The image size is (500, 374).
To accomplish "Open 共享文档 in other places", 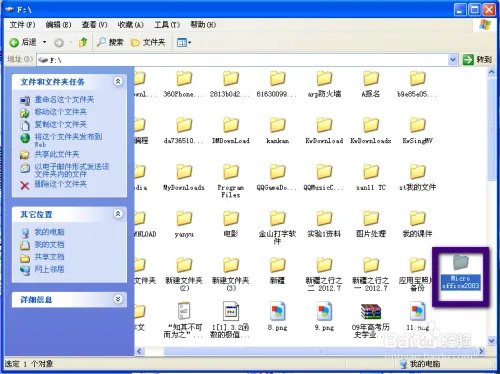I will pyautogui.click(x=49, y=257).
